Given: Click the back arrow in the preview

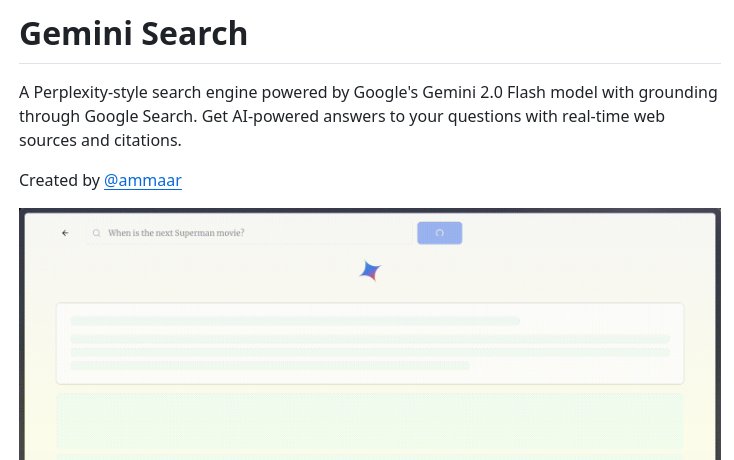Looking at the screenshot, I should [65, 233].
